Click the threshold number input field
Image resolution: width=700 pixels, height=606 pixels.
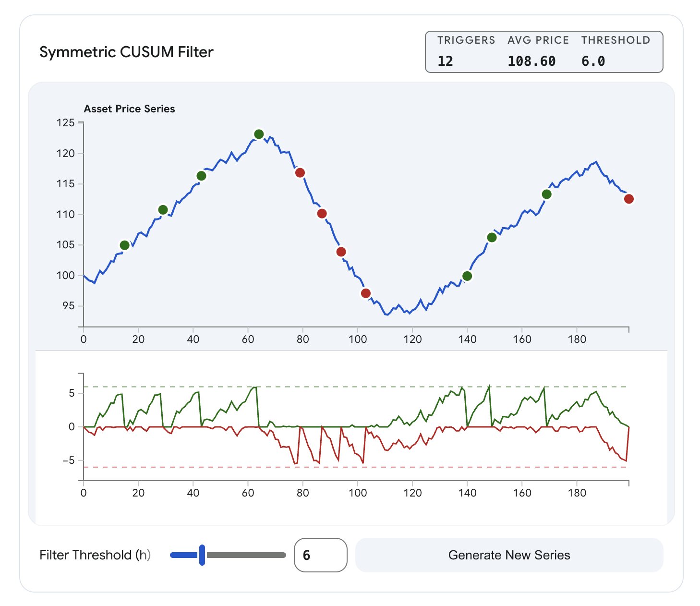tap(320, 555)
